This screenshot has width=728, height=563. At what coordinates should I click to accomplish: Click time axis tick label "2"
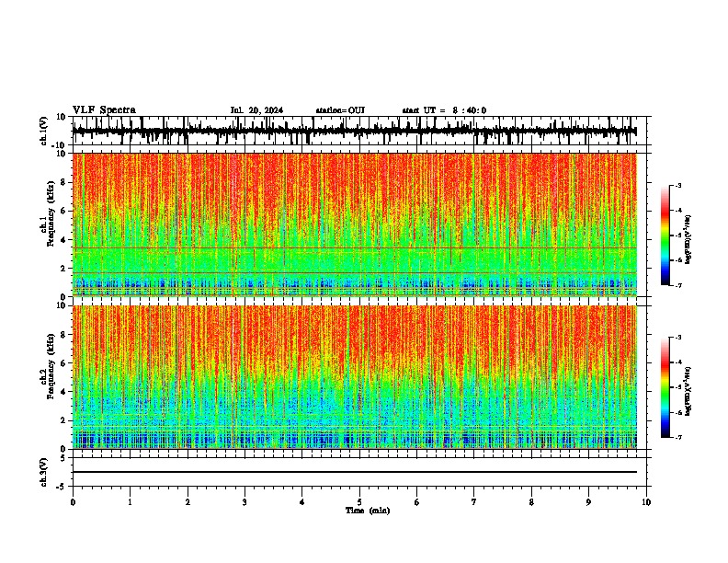tap(188, 502)
